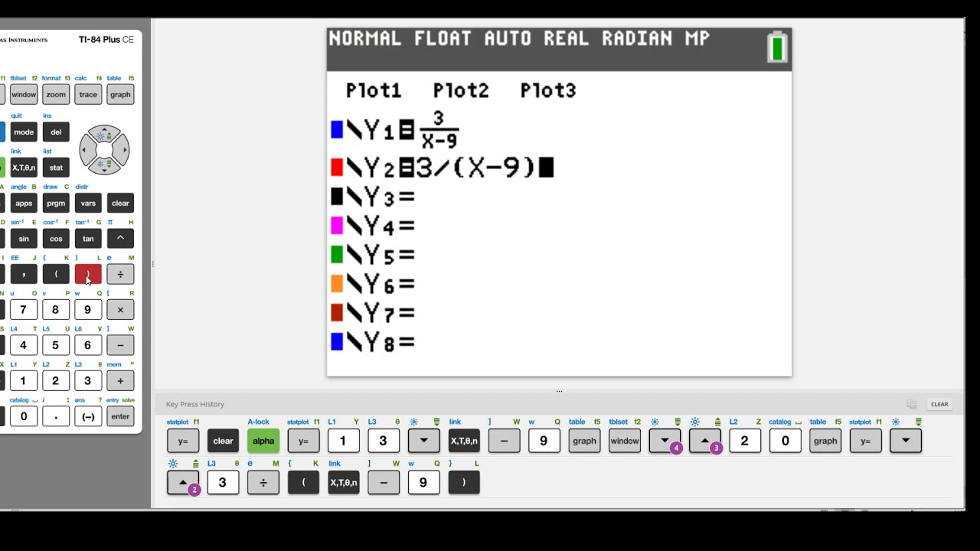Click the enter key
This screenshot has width=980, height=551.
[120, 416]
